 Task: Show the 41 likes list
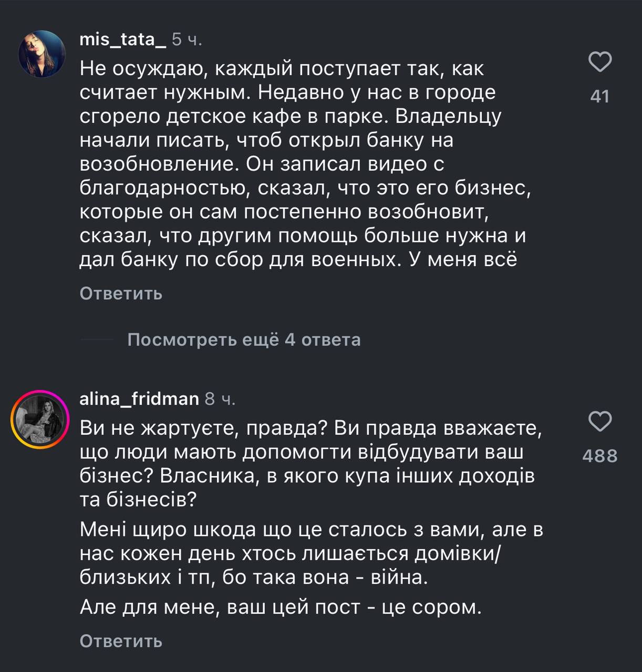[x=599, y=96]
